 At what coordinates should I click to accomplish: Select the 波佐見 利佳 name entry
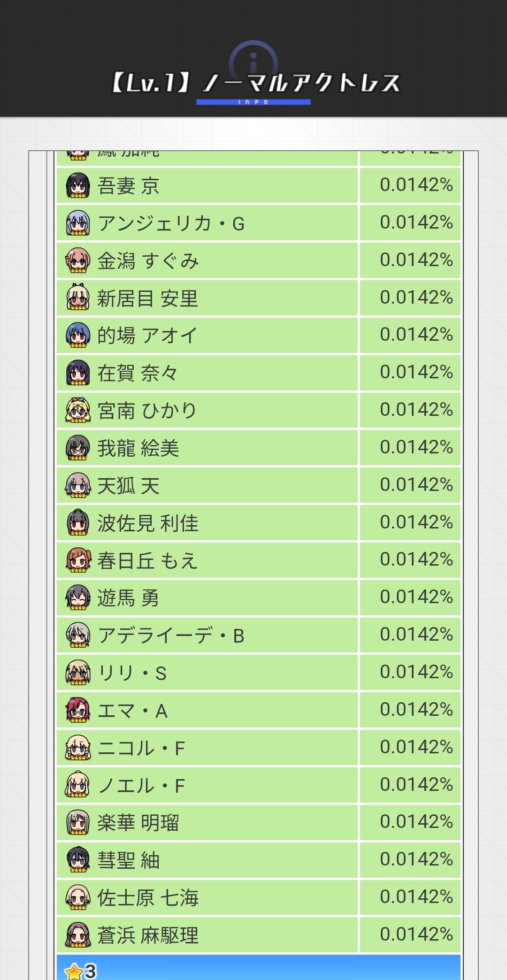coord(147,523)
